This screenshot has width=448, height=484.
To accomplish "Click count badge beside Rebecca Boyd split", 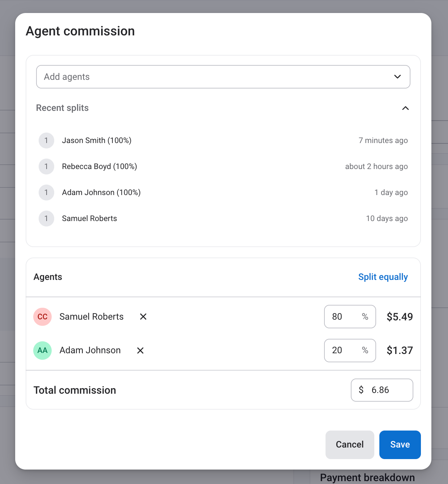I will click(46, 167).
